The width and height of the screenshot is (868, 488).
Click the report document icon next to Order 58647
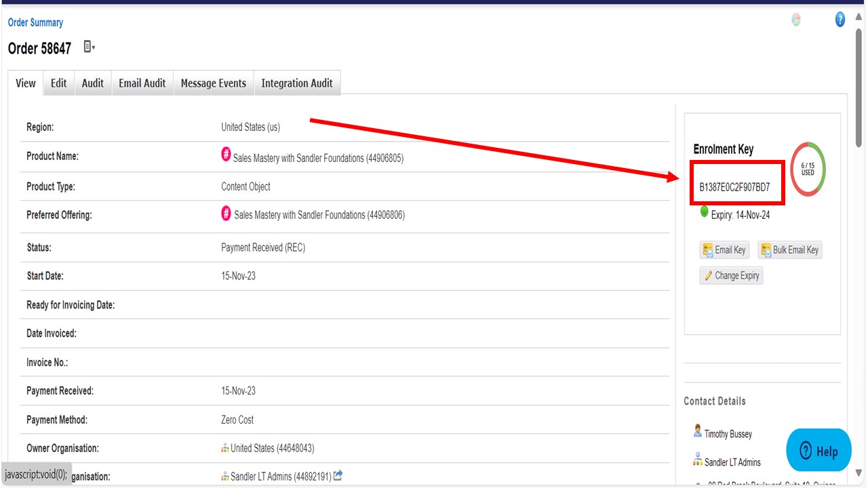pos(86,47)
